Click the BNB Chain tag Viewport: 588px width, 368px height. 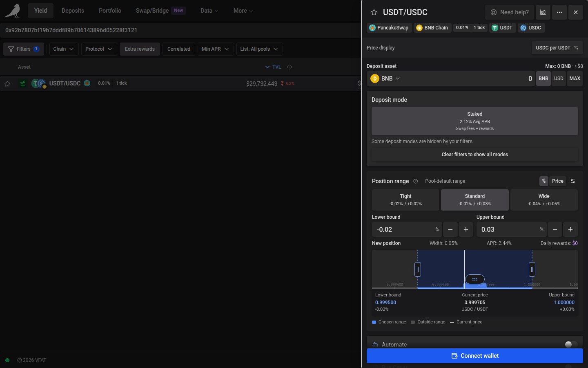[x=432, y=28]
